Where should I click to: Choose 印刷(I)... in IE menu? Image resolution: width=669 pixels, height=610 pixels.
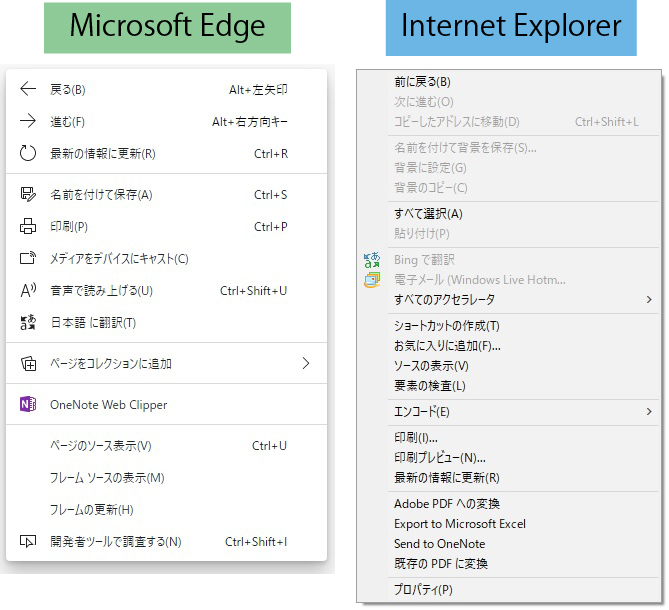(509, 438)
